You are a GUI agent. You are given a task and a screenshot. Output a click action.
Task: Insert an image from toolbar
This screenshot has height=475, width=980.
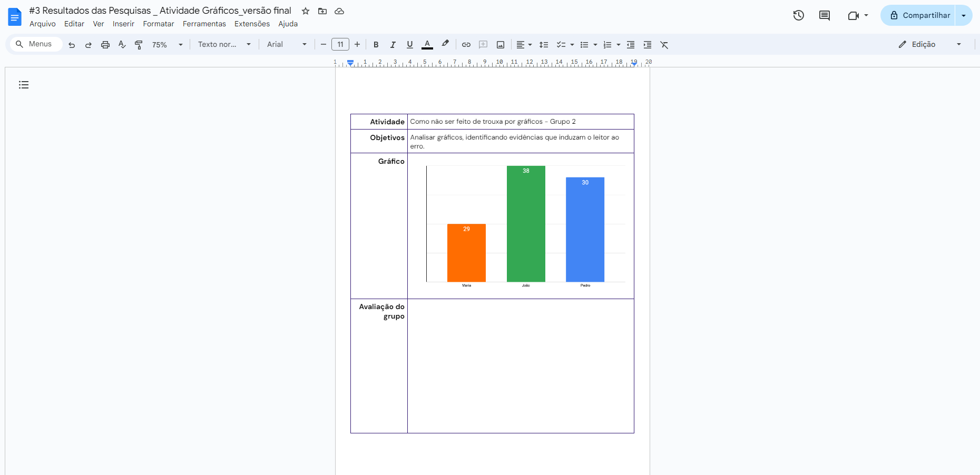click(501, 45)
